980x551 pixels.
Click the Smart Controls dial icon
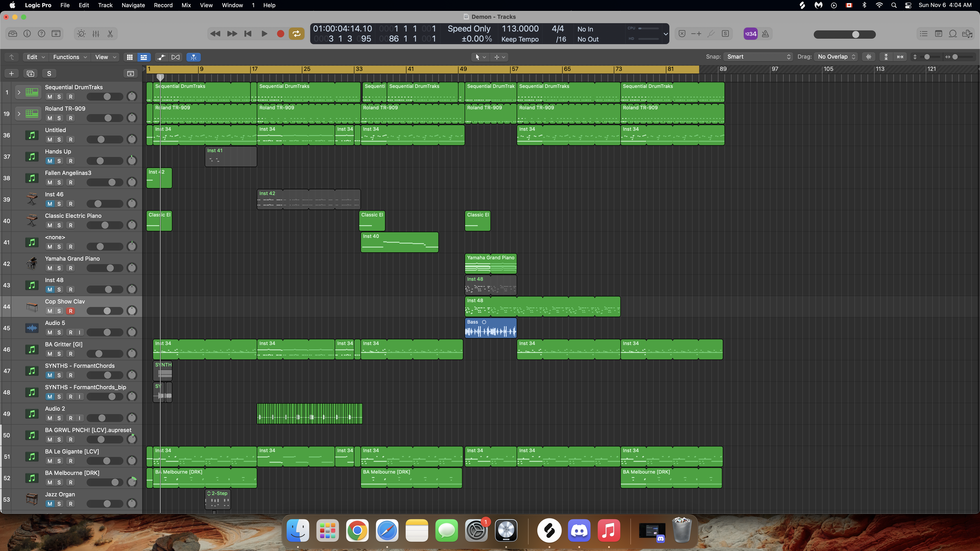(81, 34)
